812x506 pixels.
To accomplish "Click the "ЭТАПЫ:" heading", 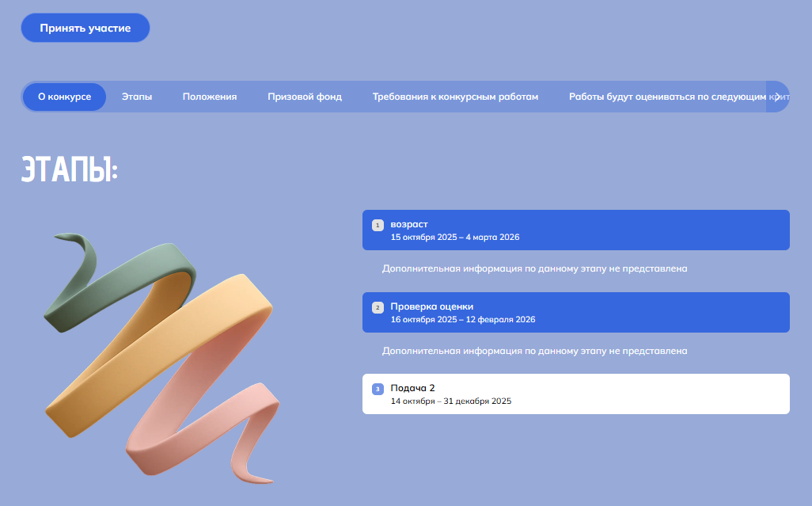I will point(70,169).
